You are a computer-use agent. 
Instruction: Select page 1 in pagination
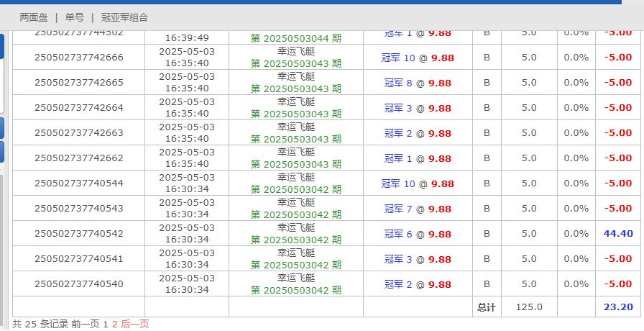coord(105,324)
